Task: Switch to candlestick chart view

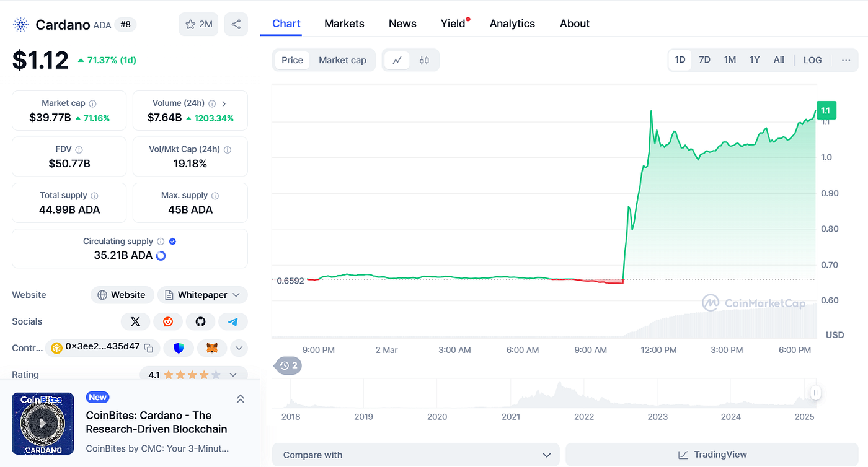Action: point(424,60)
